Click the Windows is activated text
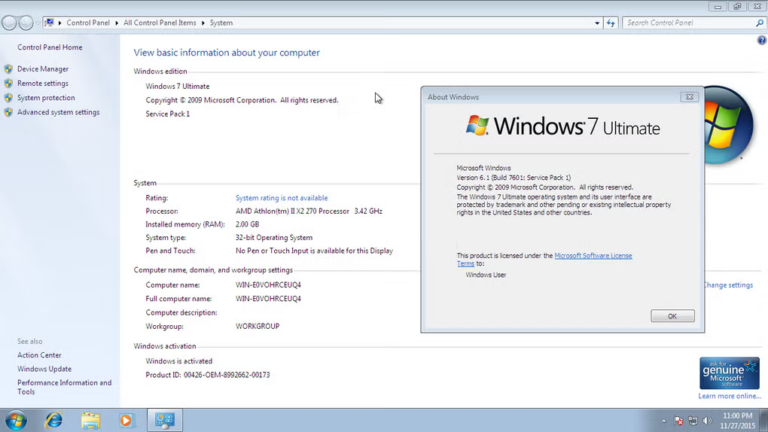 coord(179,361)
